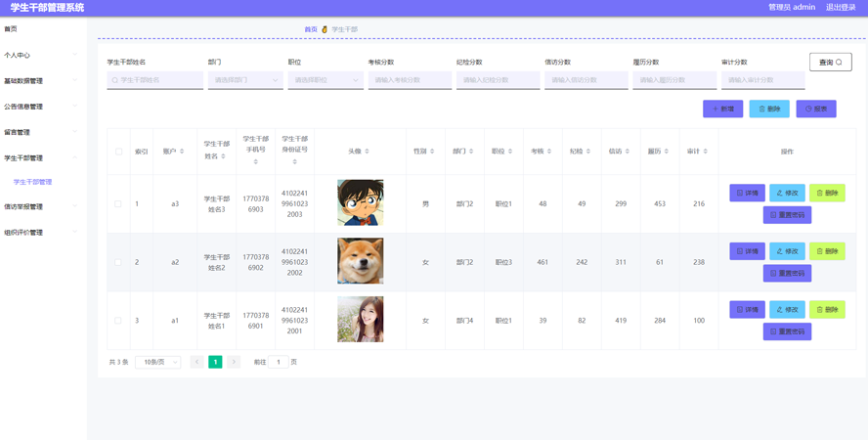Click the 学生干部姓名 search input field

pos(155,80)
